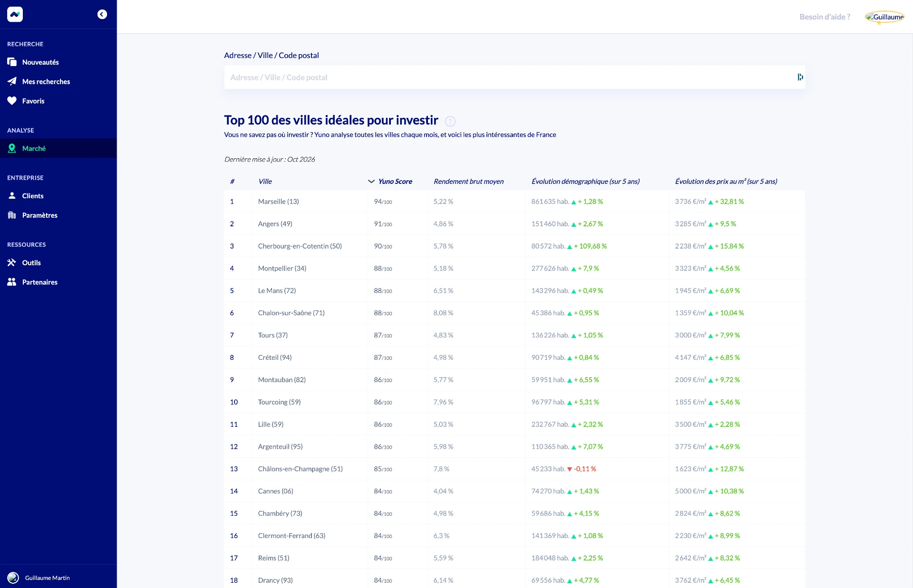This screenshot has height=588, width=913.
Task: Click the -0,11 % demographic value
Action: (x=585, y=469)
